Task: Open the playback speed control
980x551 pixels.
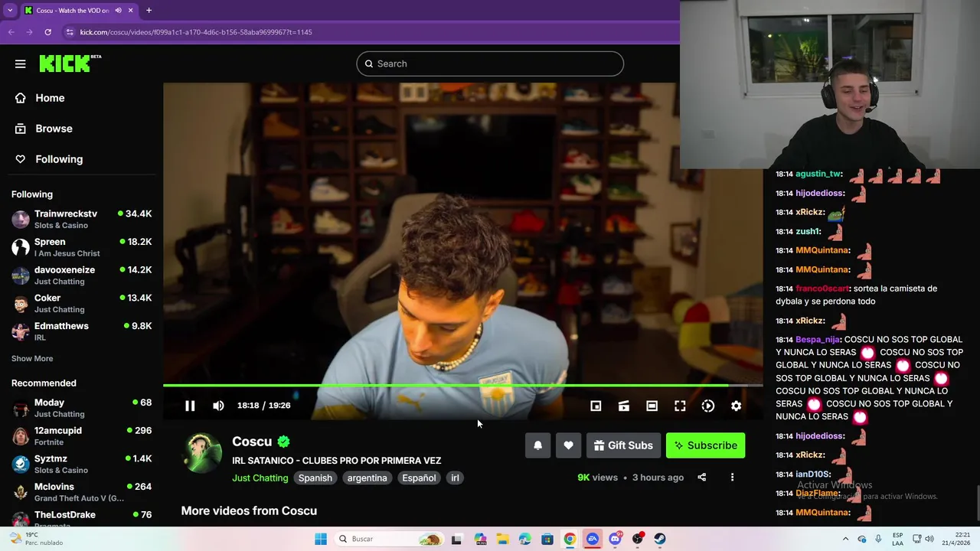Action: 708,406
